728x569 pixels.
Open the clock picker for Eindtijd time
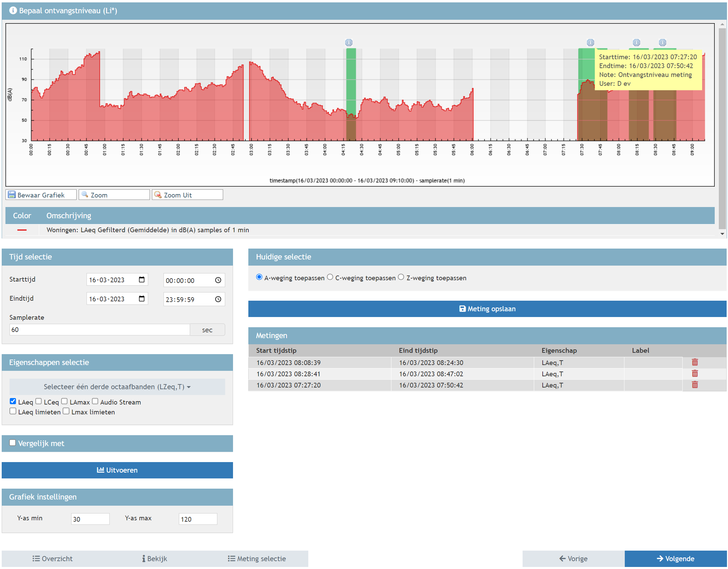click(218, 299)
